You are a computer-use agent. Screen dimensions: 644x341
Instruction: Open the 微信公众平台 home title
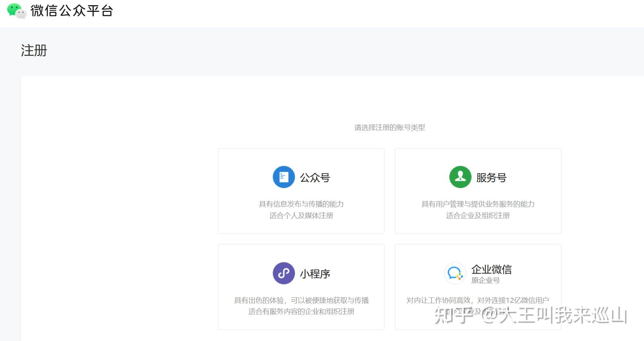(72, 11)
